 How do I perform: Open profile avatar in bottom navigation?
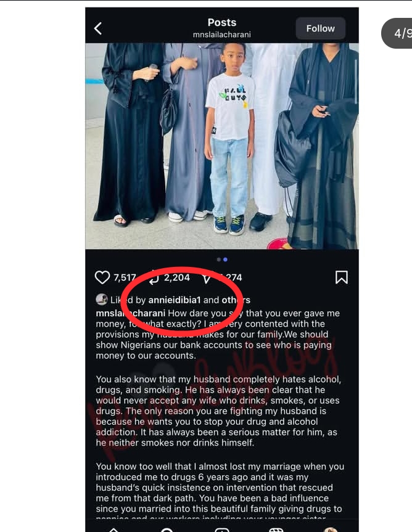coord(330,530)
